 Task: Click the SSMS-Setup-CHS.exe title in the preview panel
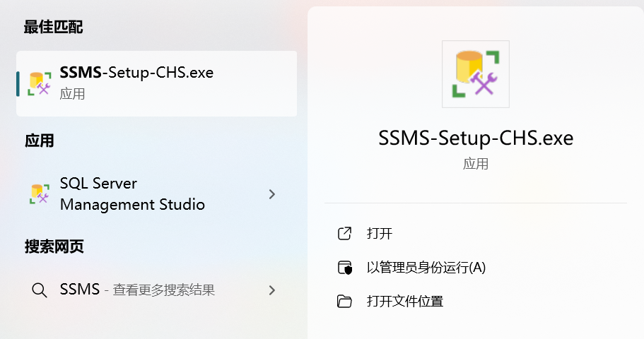(476, 138)
